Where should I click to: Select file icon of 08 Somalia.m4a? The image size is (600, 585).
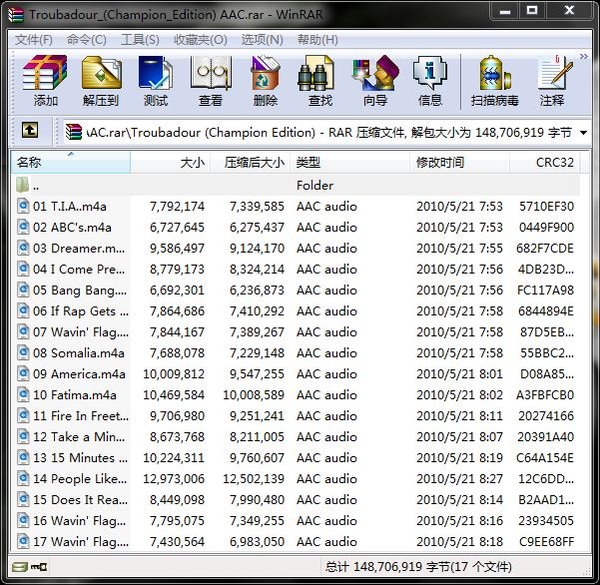(x=23, y=352)
